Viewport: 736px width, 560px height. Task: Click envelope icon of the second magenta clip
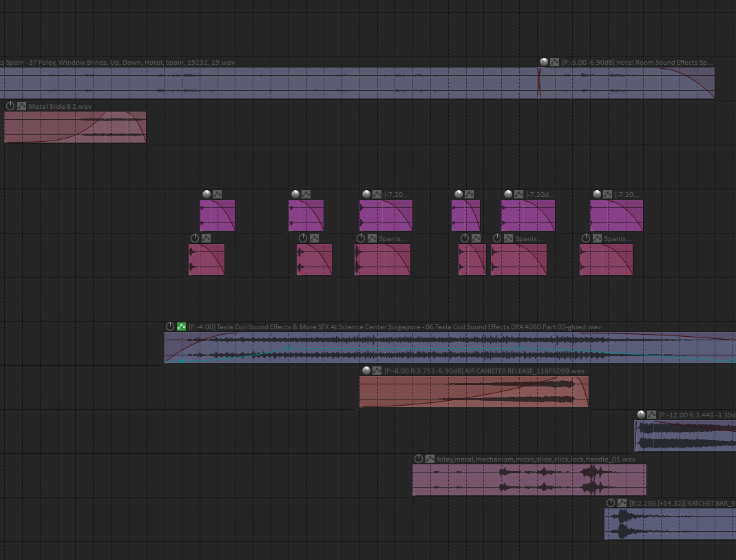(306, 194)
